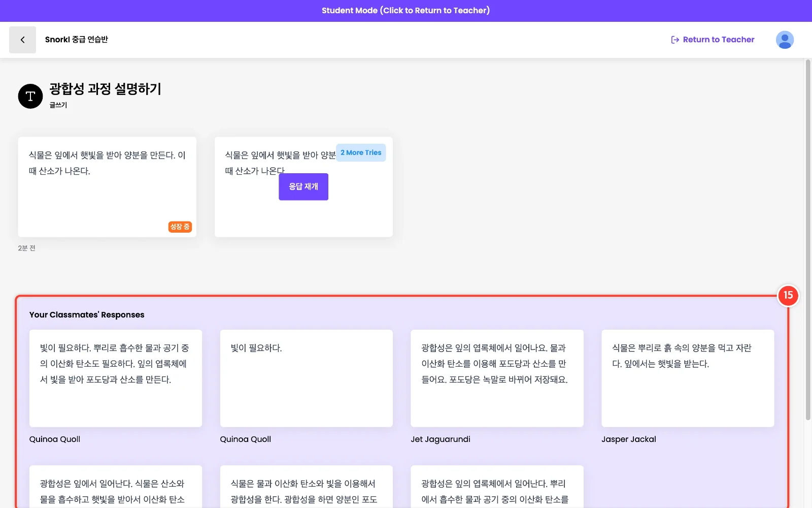Open the short 빛이 필요하다 response card
The height and width of the screenshot is (508, 812).
pos(307,378)
